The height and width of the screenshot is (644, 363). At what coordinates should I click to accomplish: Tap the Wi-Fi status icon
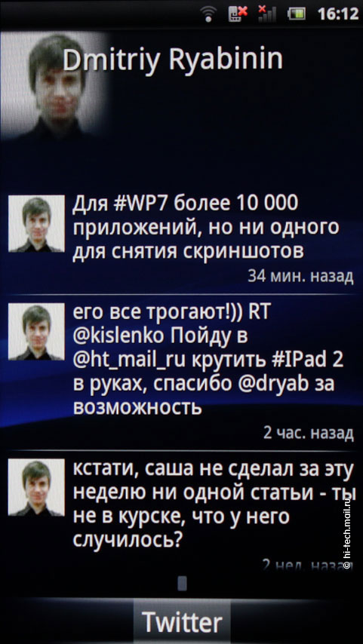pyautogui.click(x=211, y=16)
